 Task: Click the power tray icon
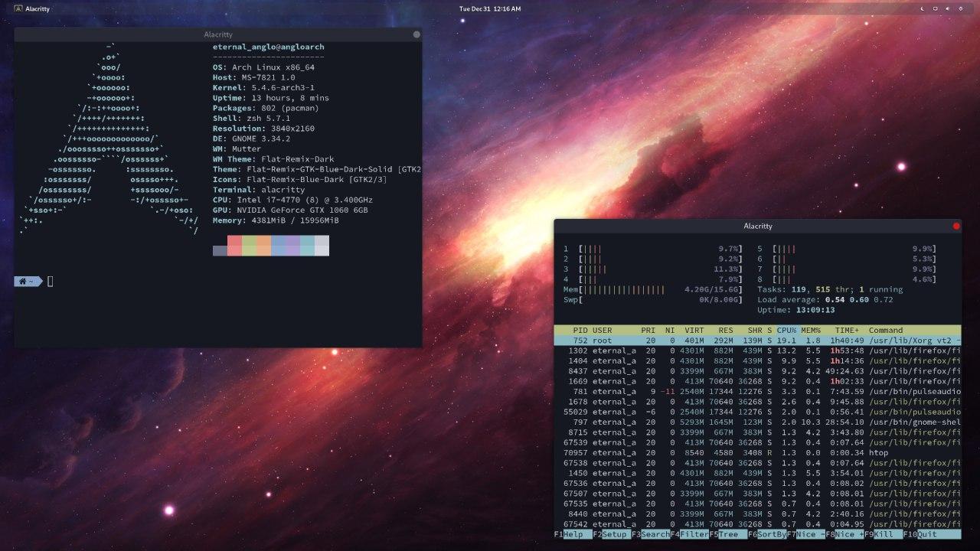click(x=960, y=8)
